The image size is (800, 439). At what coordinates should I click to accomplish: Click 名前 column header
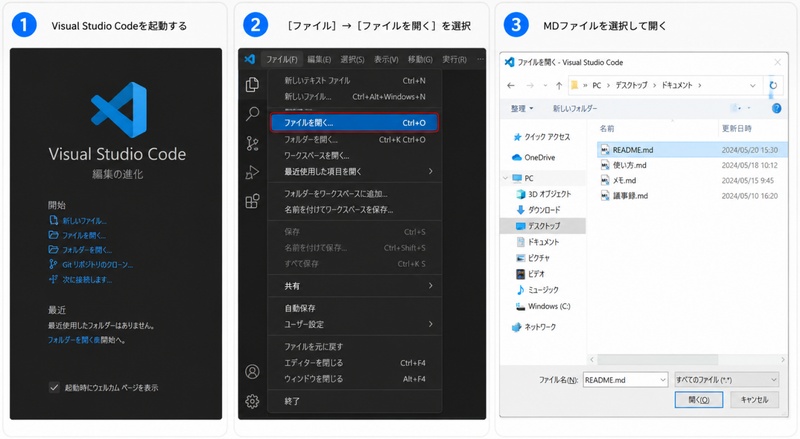pos(607,129)
